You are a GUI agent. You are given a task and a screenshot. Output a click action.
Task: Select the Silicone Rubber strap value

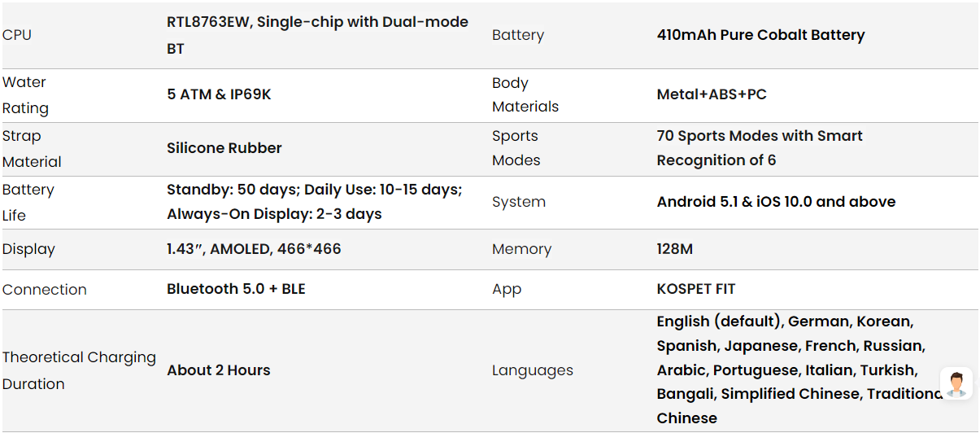point(224,148)
